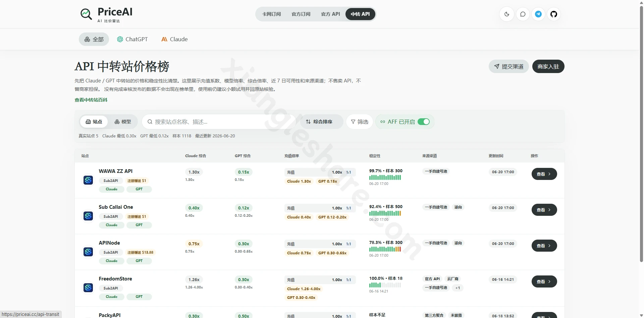Click the GPT 0.30-0.65x badge on APINode
Image resolution: width=644 pixels, height=318 pixels.
[332, 253]
